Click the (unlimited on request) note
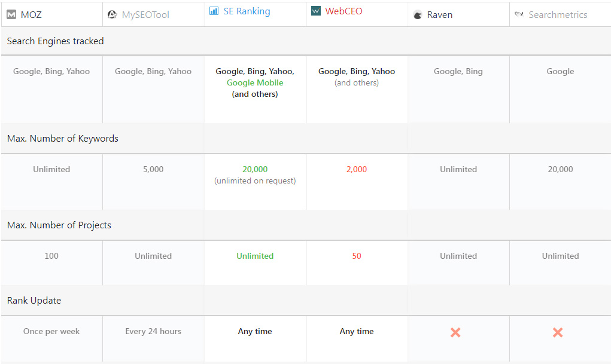Image resolution: width=611 pixels, height=364 pixels. tap(255, 181)
